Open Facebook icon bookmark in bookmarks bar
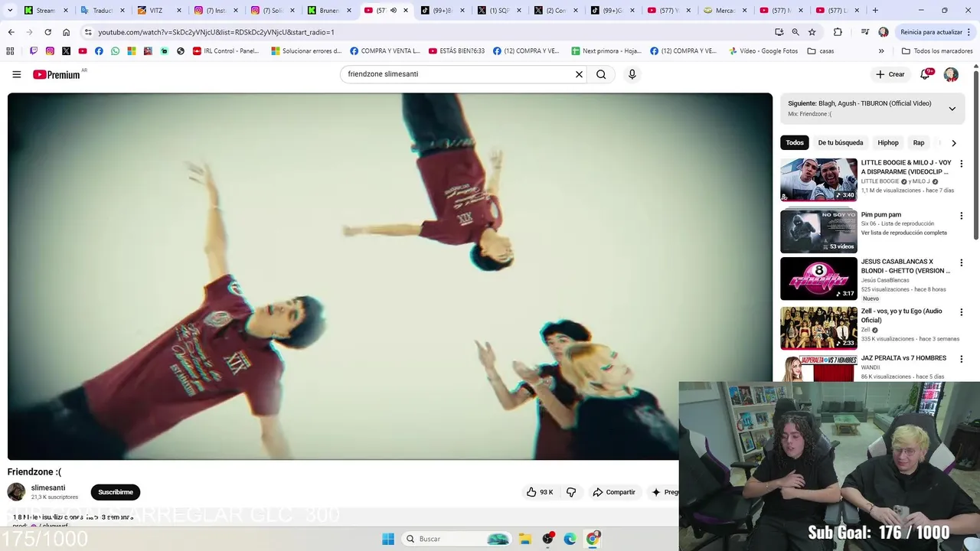Screen dimensions: 980x551 tap(99, 51)
